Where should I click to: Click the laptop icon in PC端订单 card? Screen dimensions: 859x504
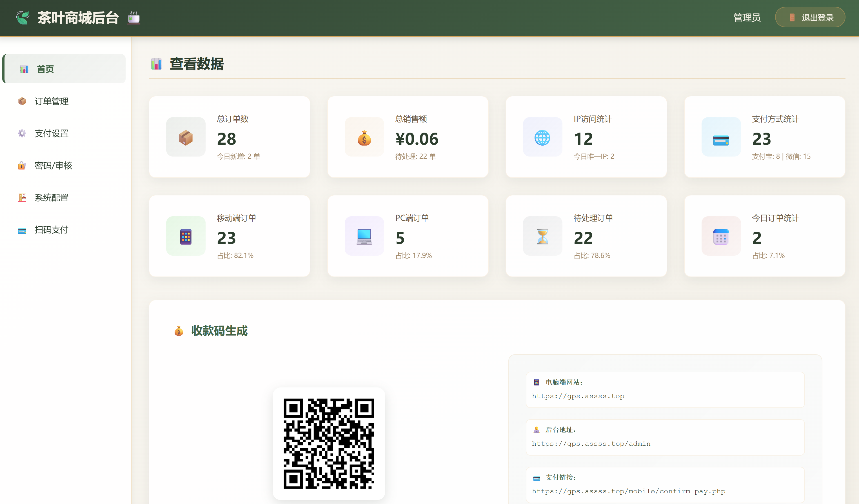[x=364, y=237]
